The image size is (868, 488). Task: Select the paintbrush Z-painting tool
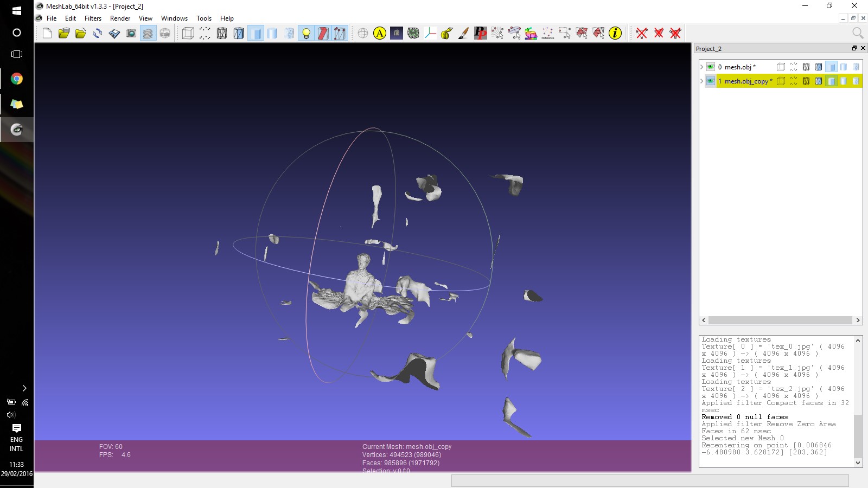coord(464,34)
